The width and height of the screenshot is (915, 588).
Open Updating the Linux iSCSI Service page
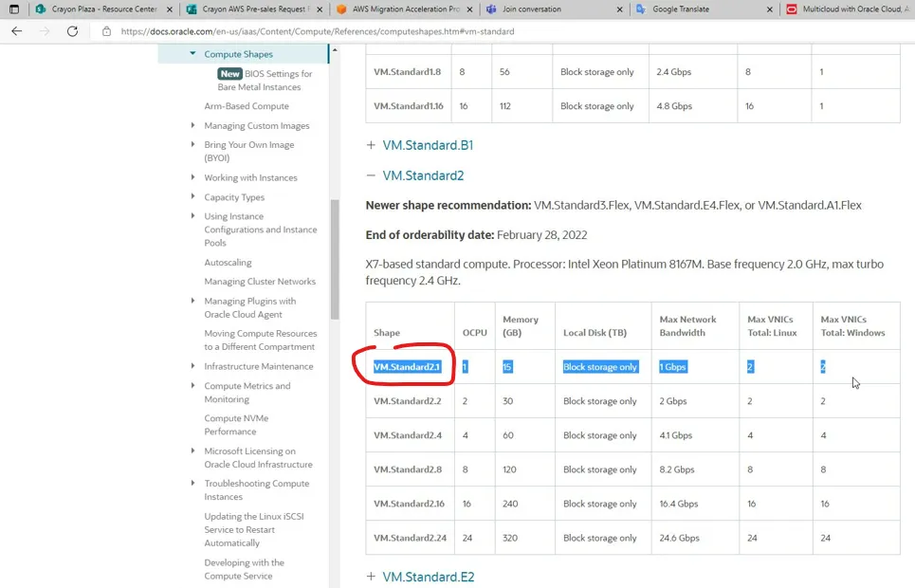point(254,529)
